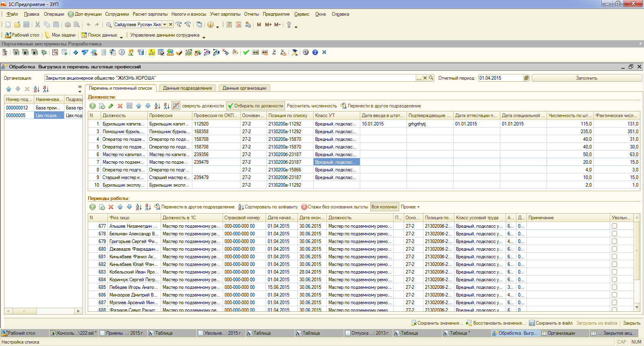Open the calculator icon in main toolbar
The height and width of the screenshot is (346, 644).
point(229,25)
